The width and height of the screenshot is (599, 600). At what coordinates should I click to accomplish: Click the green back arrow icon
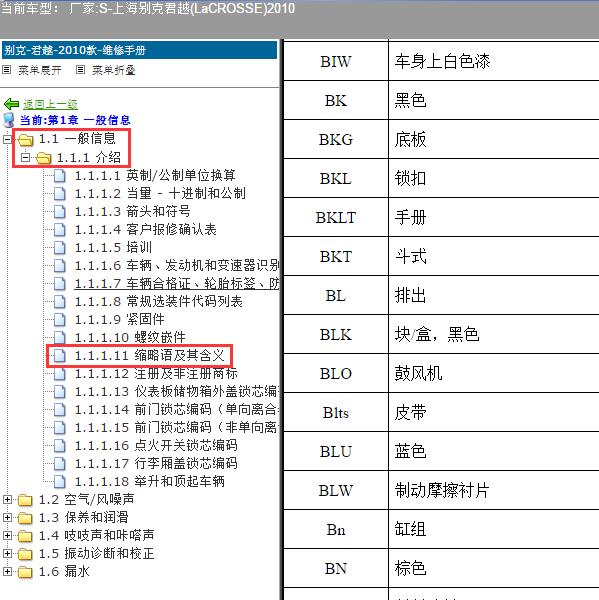[11, 104]
